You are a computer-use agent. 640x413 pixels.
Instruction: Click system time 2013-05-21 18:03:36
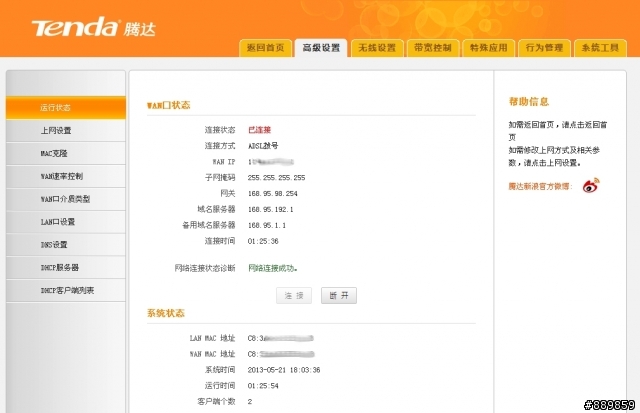(284, 370)
